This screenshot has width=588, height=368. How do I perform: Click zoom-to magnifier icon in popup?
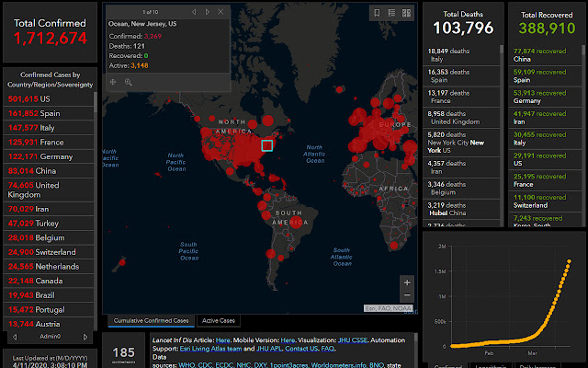[128, 82]
